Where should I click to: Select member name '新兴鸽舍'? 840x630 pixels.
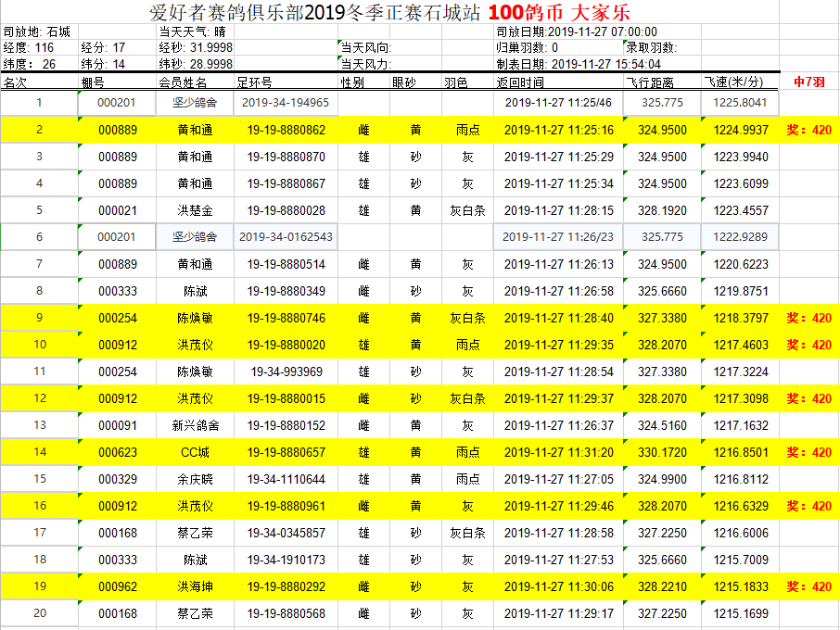click(195, 425)
